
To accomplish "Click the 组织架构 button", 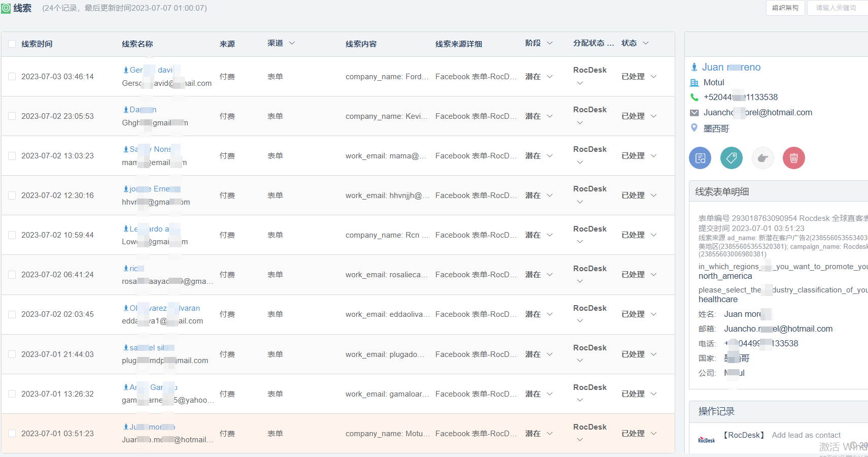I will pyautogui.click(x=785, y=8).
